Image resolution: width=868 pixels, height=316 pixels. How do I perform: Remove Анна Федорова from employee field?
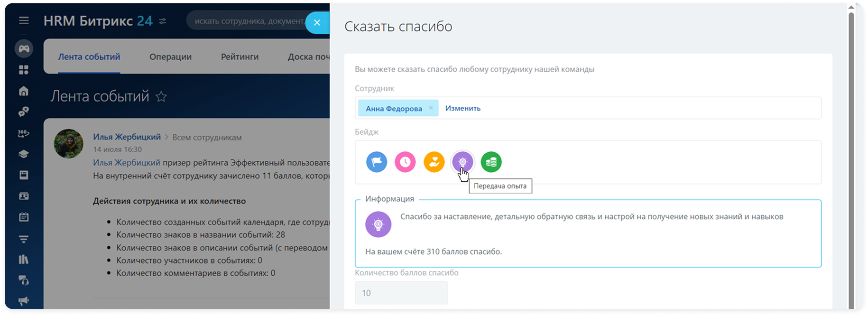point(431,108)
